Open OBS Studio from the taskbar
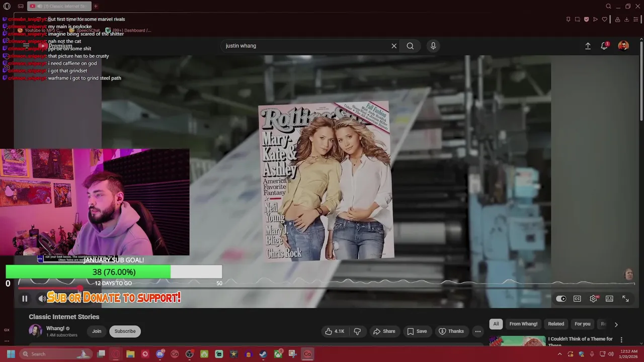Image resolution: width=644 pixels, height=362 pixels. pyautogui.click(x=189, y=354)
